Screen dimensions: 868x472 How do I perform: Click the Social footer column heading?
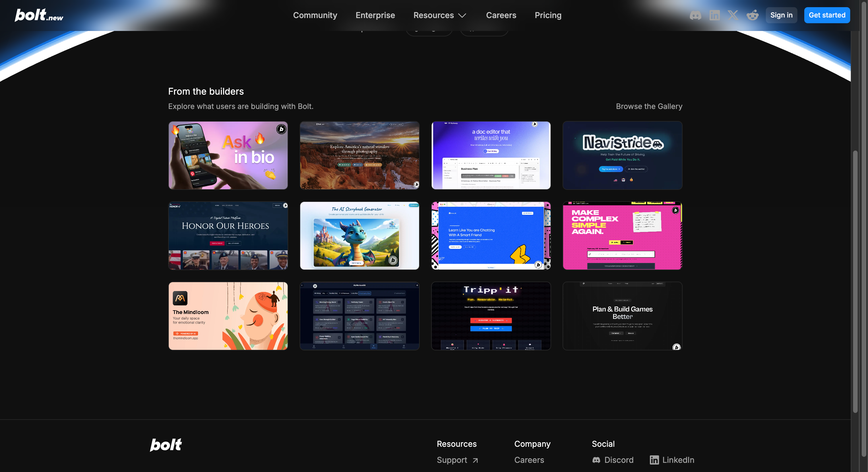pyautogui.click(x=603, y=444)
